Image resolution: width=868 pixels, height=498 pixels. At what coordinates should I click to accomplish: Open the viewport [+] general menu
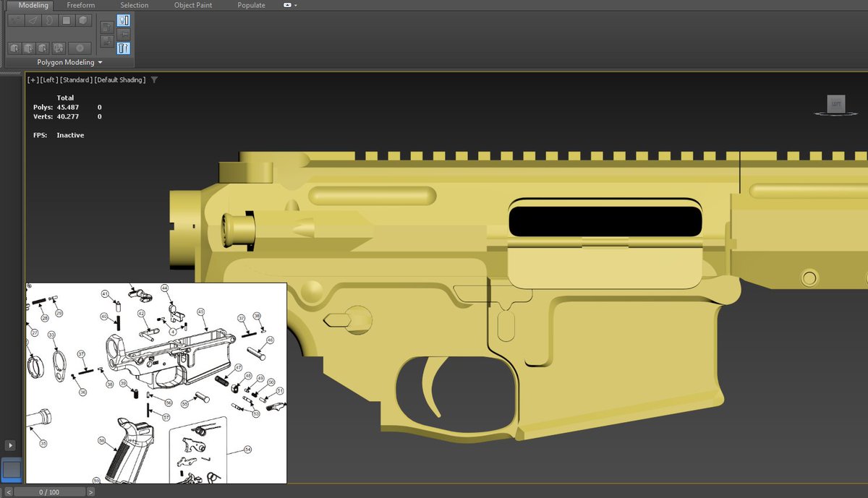33,80
